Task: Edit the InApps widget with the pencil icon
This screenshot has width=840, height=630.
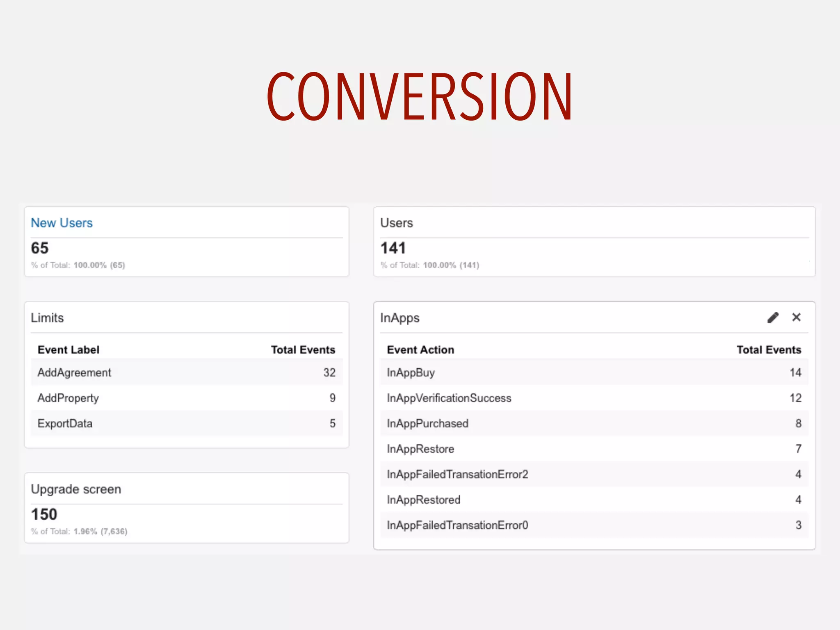Action: 773,317
